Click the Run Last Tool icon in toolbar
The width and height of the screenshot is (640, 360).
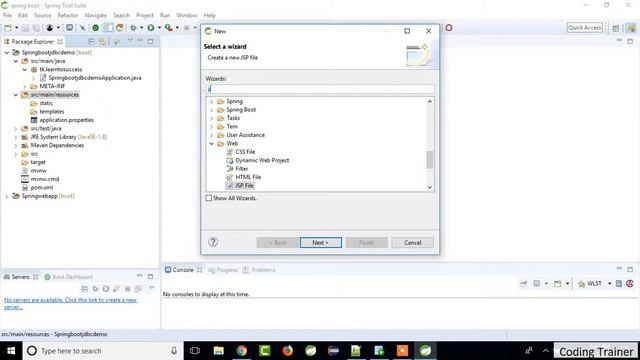click(168, 28)
